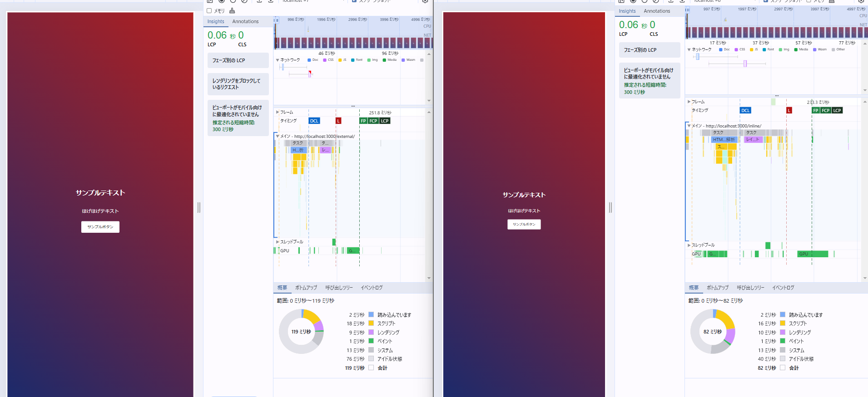Screen dimensions: 868x397
Task: Click blue 読み込んでいます swatch in left summary
Action: (x=371, y=314)
